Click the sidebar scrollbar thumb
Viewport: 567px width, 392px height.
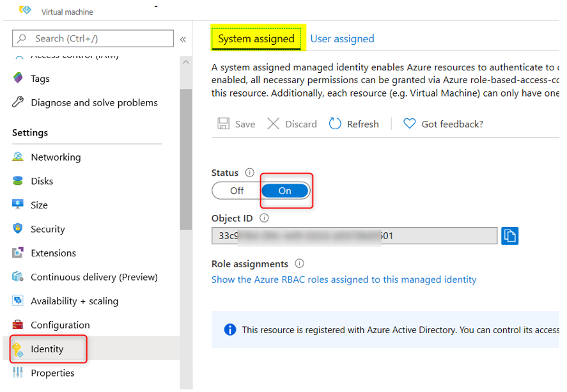(186, 159)
